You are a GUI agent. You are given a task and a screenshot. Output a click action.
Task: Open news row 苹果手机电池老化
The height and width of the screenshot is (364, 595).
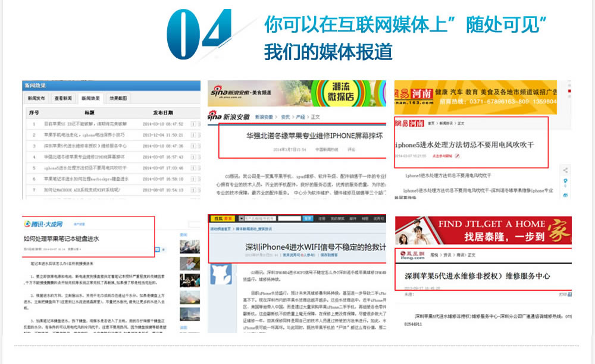[x=82, y=135]
